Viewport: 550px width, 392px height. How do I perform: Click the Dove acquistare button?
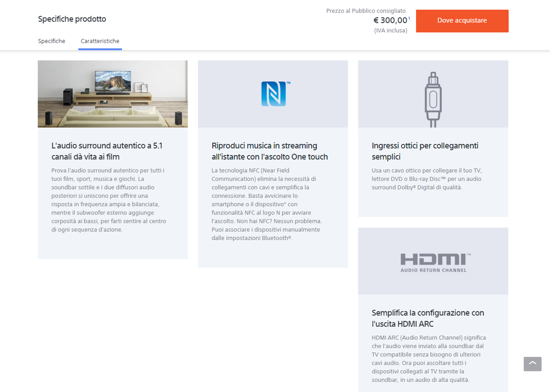(x=462, y=21)
